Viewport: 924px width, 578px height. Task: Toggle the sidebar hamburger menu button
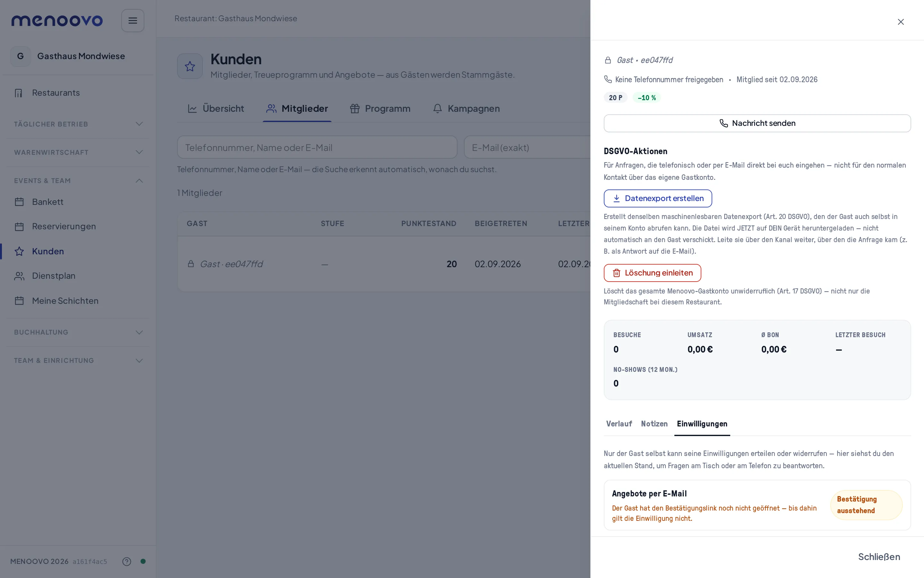pyautogui.click(x=133, y=21)
